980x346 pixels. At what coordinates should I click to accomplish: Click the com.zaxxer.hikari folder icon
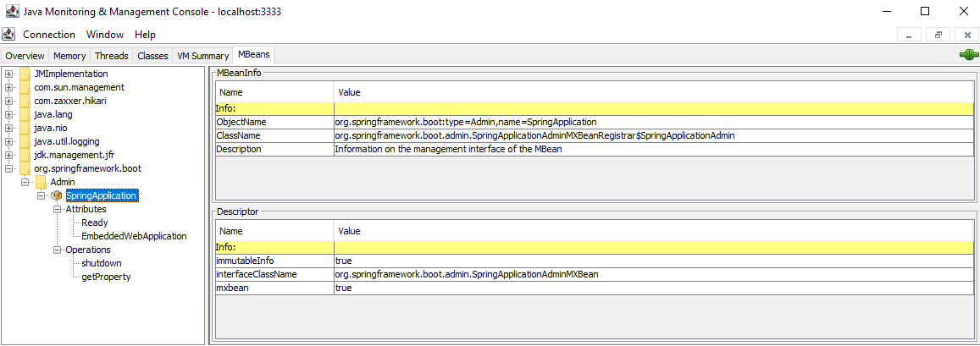pyautogui.click(x=25, y=101)
